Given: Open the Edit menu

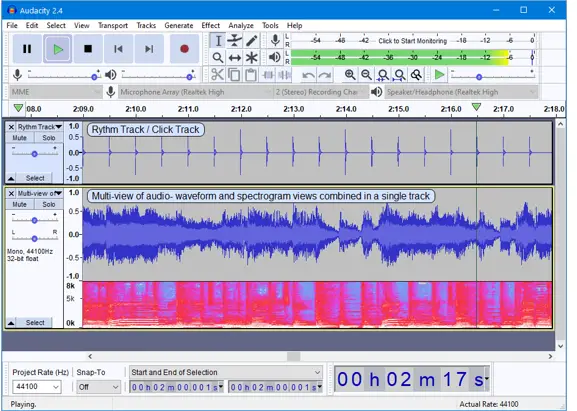Looking at the screenshot, I should [32, 25].
